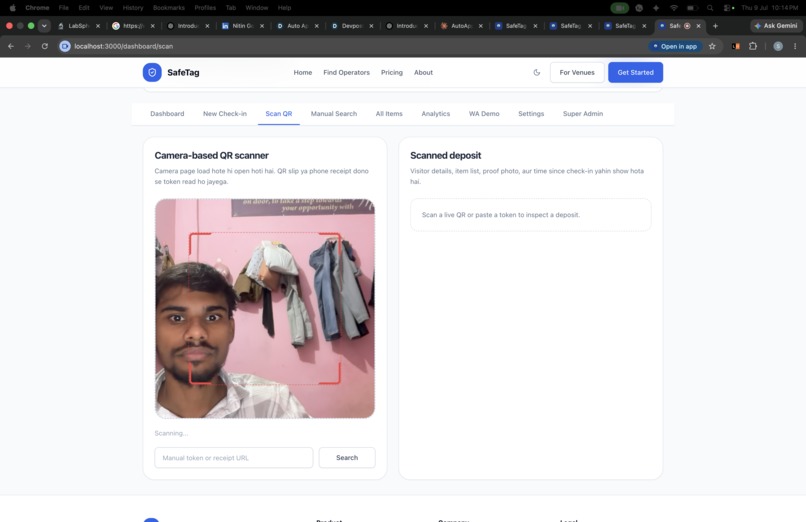806x522 pixels.
Task: Select the Scan QR tab
Action: (279, 114)
